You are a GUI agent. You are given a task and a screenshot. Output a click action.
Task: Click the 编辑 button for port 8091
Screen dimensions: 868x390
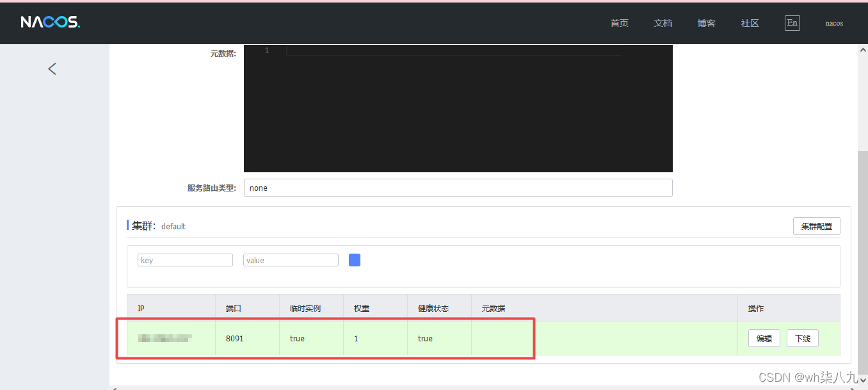pos(764,338)
